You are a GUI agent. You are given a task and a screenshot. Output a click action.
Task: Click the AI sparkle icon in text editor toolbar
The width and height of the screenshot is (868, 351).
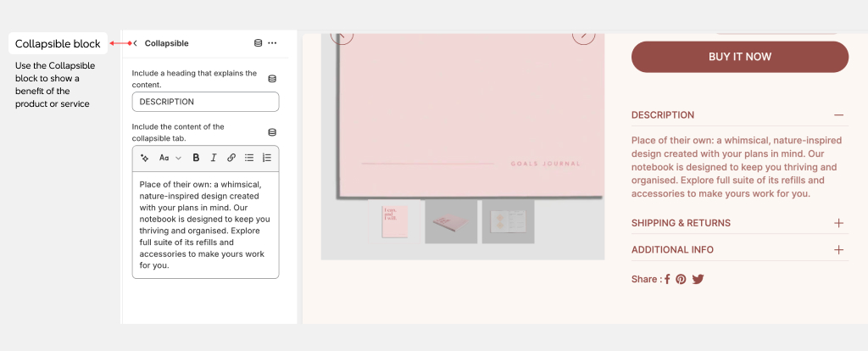pyautogui.click(x=144, y=158)
